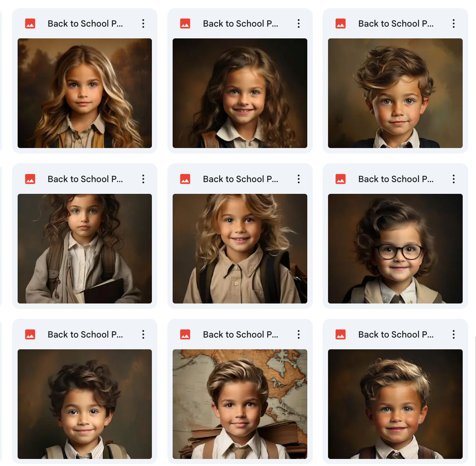Image resolution: width=476 pixels, height=466 pixels.
Task: Open the dark curly-haired boy portrait thumbnail
Action: [x=85, y=404]
